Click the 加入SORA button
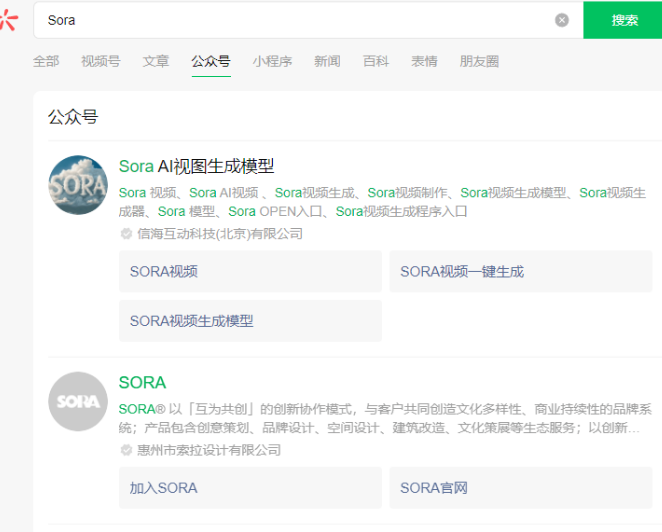This screenshot has width=662, height=532. click(x=250, y=488)
